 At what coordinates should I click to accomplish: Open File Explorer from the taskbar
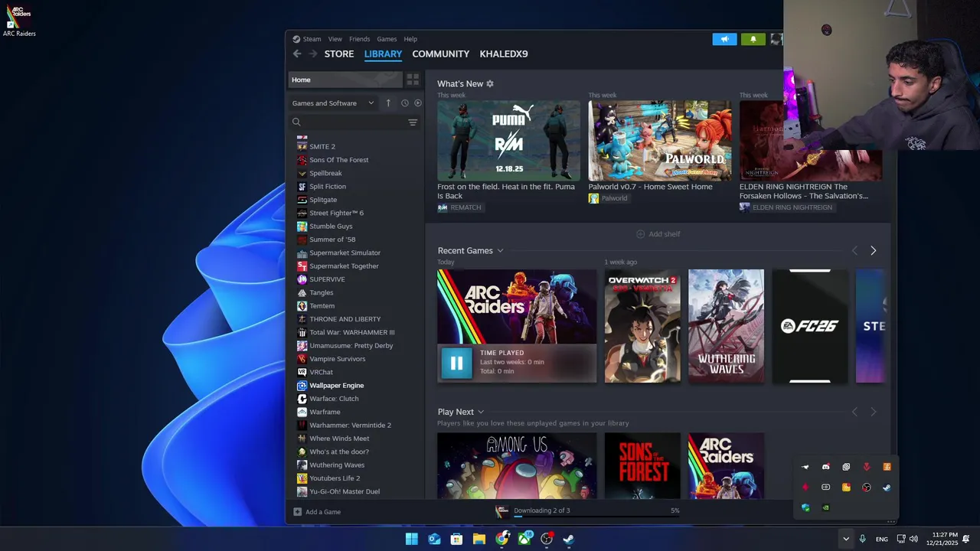[x=479, y=539]
